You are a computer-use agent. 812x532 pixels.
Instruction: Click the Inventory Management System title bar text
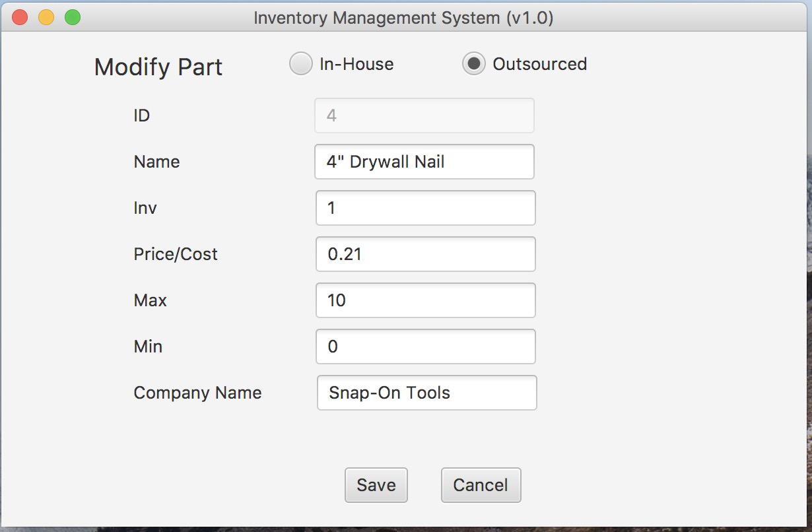[403, 18]
